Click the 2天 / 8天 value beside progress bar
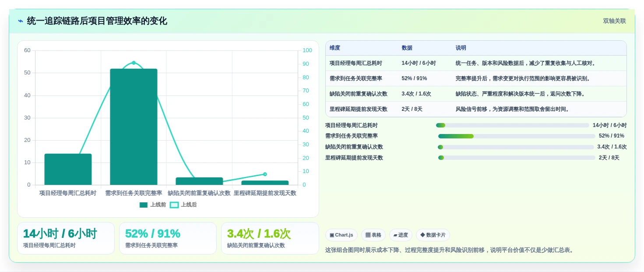Image resolution: width=644 pixels, height=272 pixels. click(x=609, y=158)
